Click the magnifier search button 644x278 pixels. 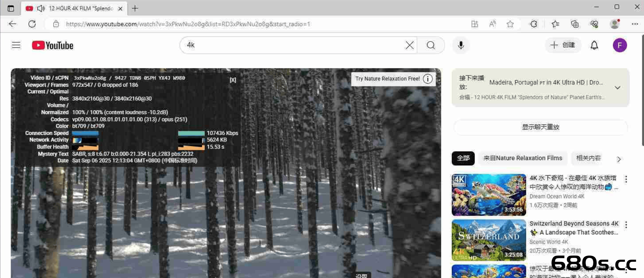point(431,45)
